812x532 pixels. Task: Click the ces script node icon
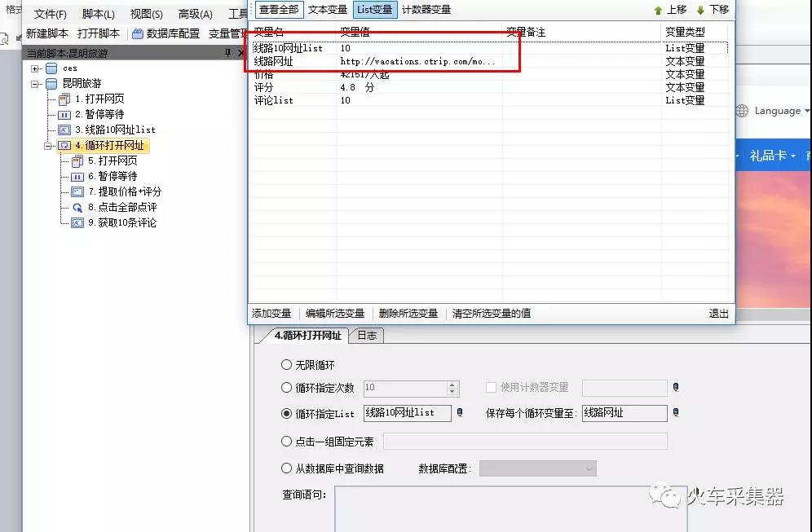click(x=51, y=68)
